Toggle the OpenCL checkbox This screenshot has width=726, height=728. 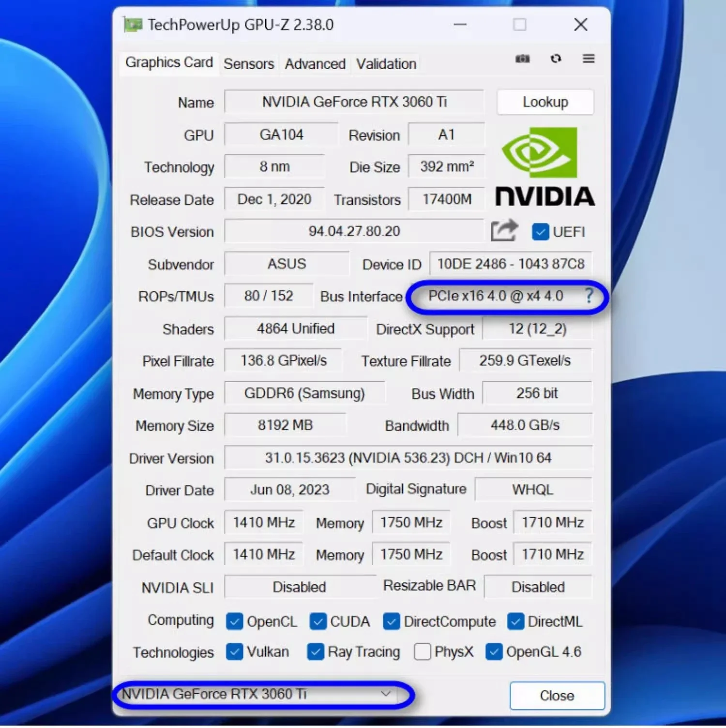click(235, 622)
